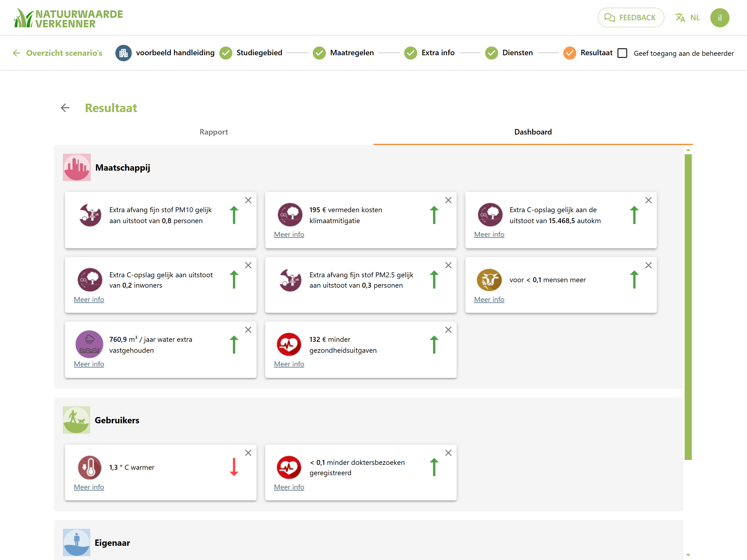Click the green dashboard scrollbar thumb
The image size is (747, 560).
(688, 307)
